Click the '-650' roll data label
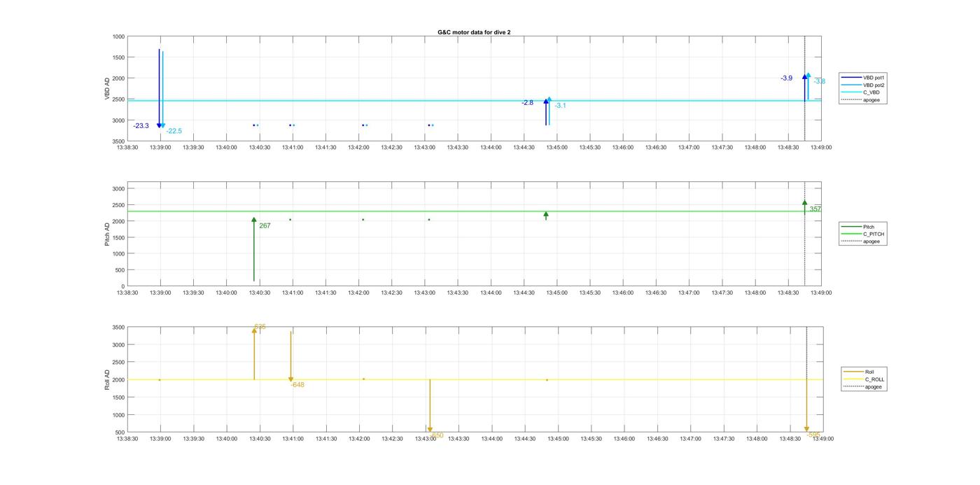 [437, 435]
